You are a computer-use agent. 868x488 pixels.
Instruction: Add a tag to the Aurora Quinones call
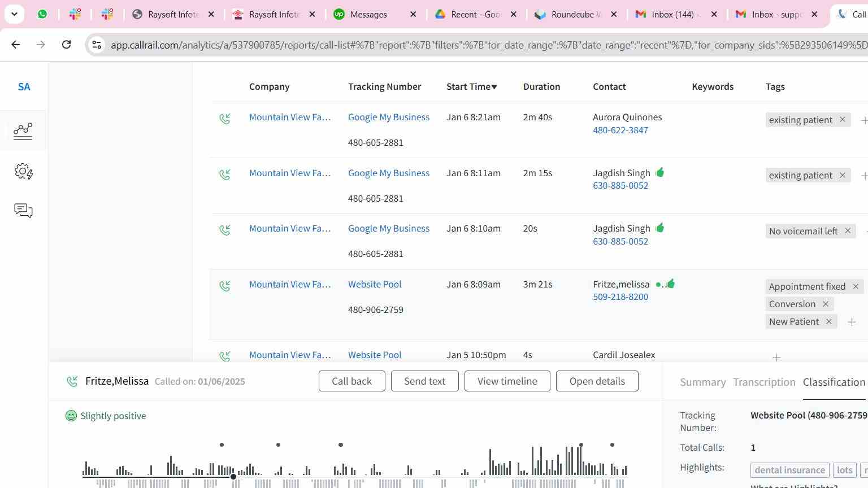[863, 120]
